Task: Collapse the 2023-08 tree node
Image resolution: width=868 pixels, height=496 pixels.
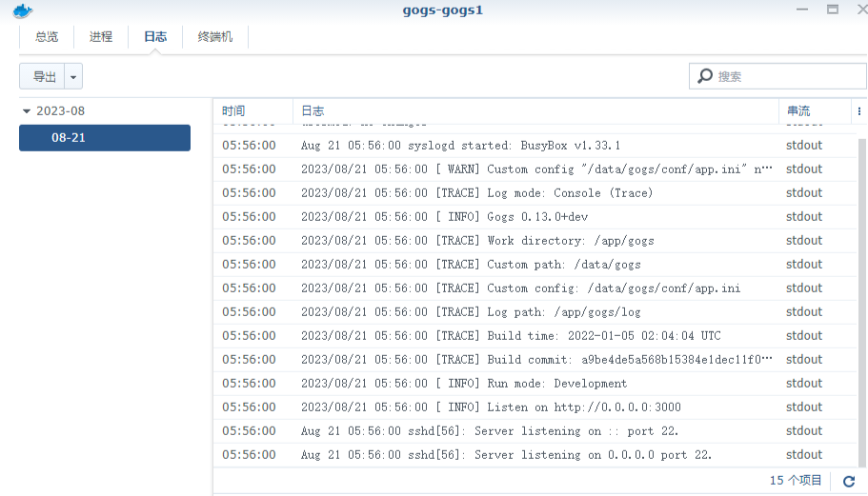Action: 26,111
